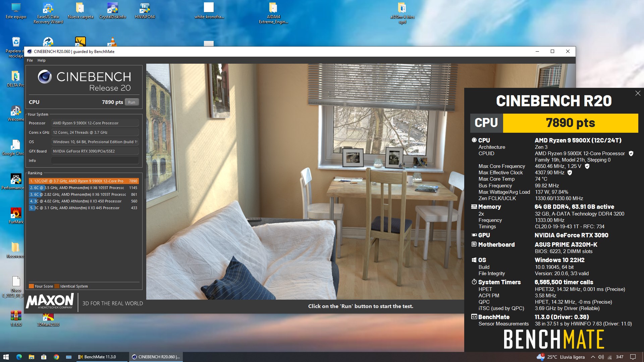This screenshot has height=362, width=644.
Task: Click the Identical System legend swatch
Action: pyautogui.click(x=57, y=286)
